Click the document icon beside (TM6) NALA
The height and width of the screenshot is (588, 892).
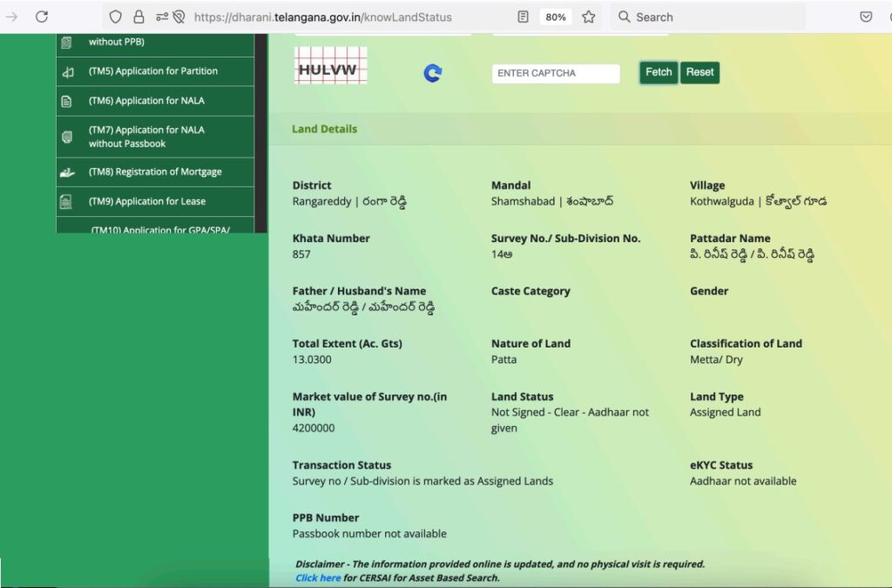pyautogui.click(x=66, y=102)
